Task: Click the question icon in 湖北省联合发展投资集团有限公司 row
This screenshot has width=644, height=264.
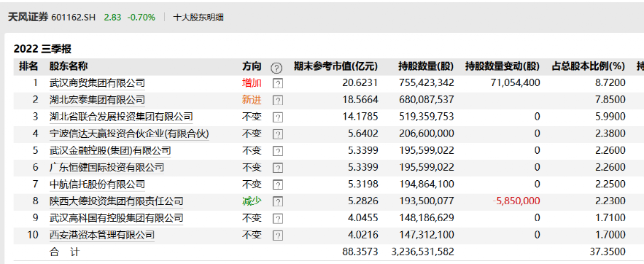Action: 278,117
